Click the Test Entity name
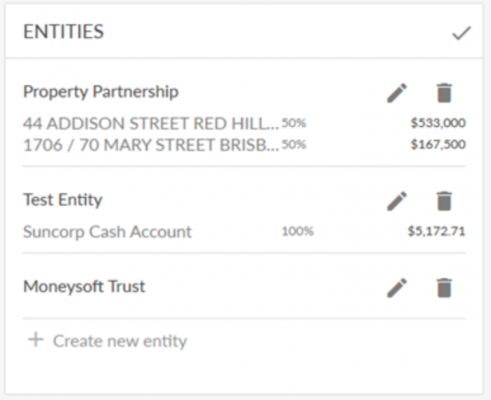491x400 pixels. pyautogui.click(x=63, y=200)
